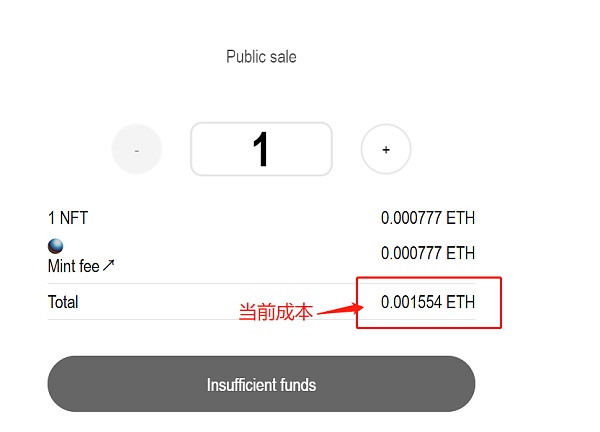This screenshot has height=432, width=600.
Task: Increase quantity with the plus button
Action: tap(386, 150)
